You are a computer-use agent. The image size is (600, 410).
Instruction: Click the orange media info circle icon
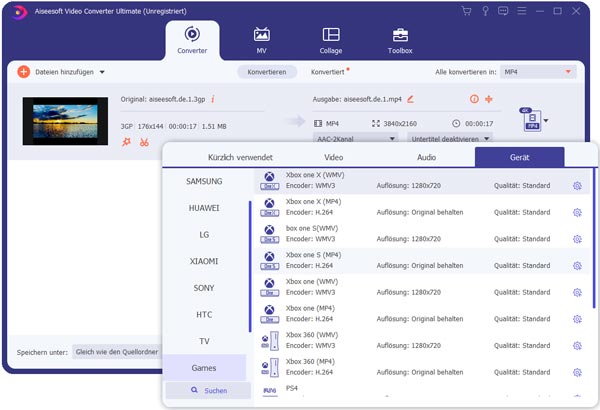coord(474,99)
